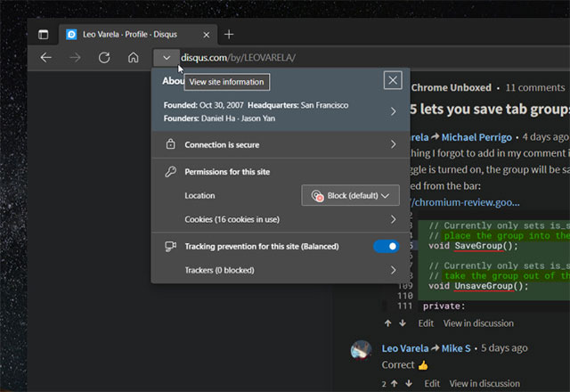Open the tab actions menu icon
The height and width of the screenshot is (392, 570).
coord(43,35)
